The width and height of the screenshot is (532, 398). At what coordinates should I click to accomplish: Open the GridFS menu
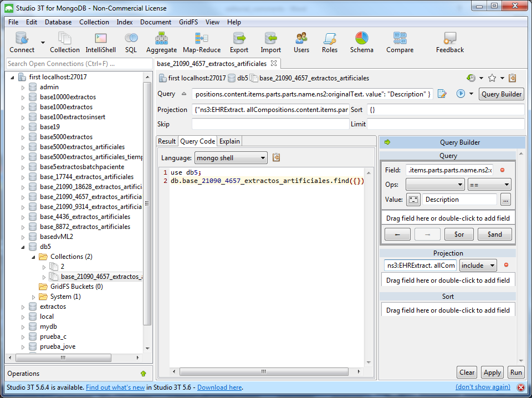click(x=188, y=22)
